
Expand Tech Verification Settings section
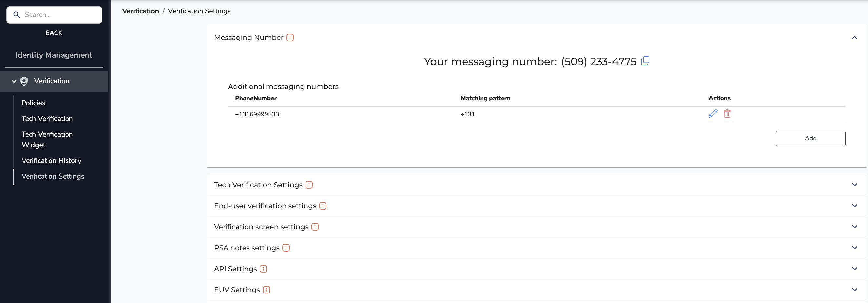854,185
